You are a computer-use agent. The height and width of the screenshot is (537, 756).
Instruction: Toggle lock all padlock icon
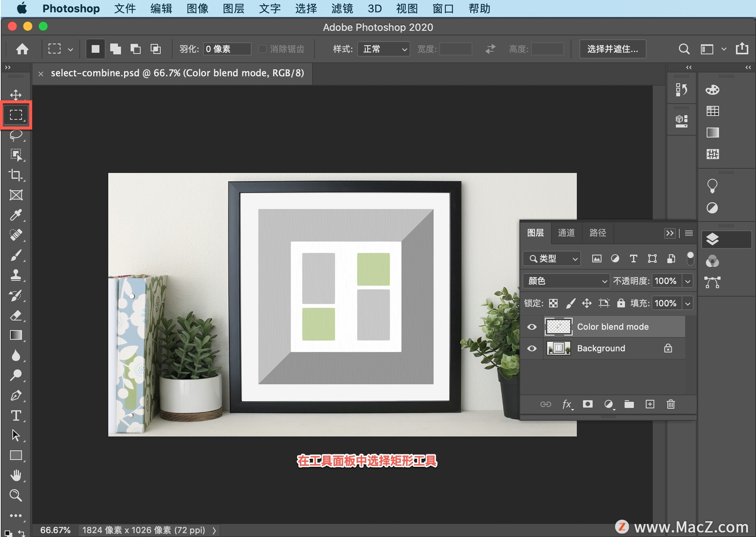[x=621, y=303]
